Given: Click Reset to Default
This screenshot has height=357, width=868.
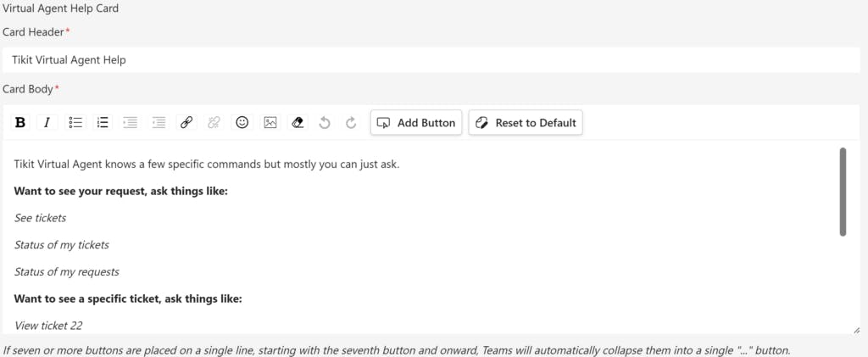Looking at the screenshot, I should (x=526, y=123).
